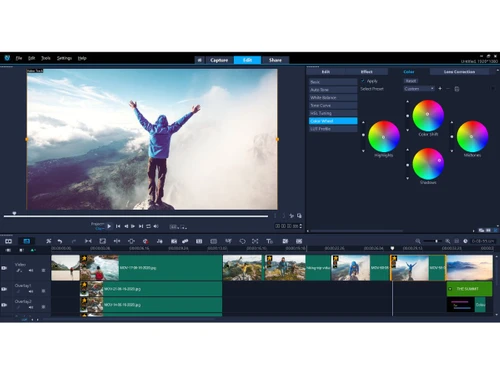Step to previous frame
The height and width of the screenshot is (375, 500).
pos(126,226)
